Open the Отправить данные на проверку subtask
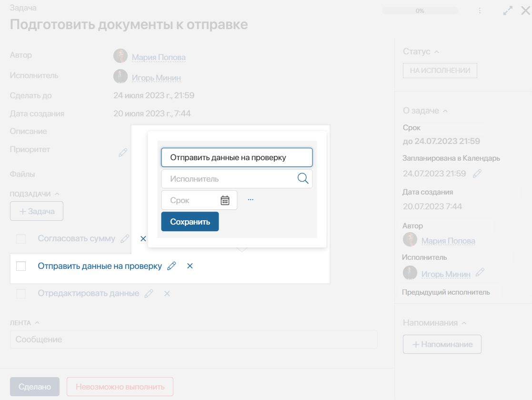This screenshot has width=532, height=400. click(100, 266)
